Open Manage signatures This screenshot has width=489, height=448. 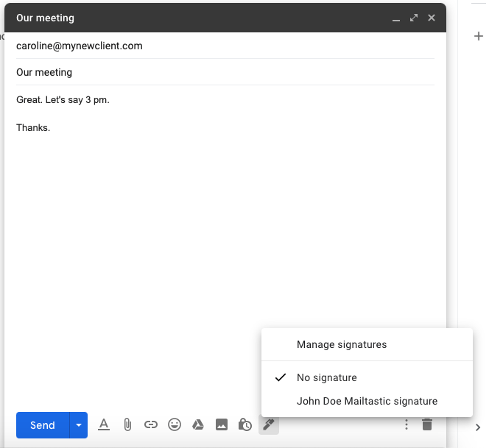[341, 344]
